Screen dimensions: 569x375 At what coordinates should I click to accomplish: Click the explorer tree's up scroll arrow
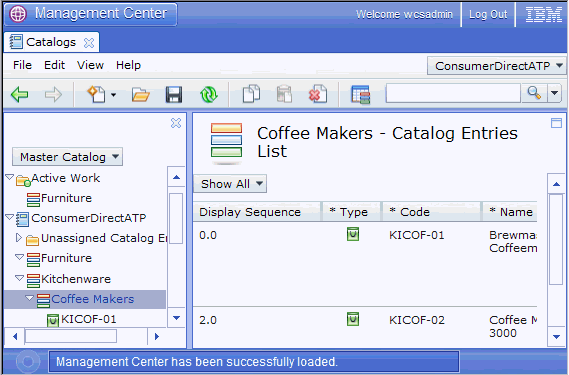tap(176, 177)
